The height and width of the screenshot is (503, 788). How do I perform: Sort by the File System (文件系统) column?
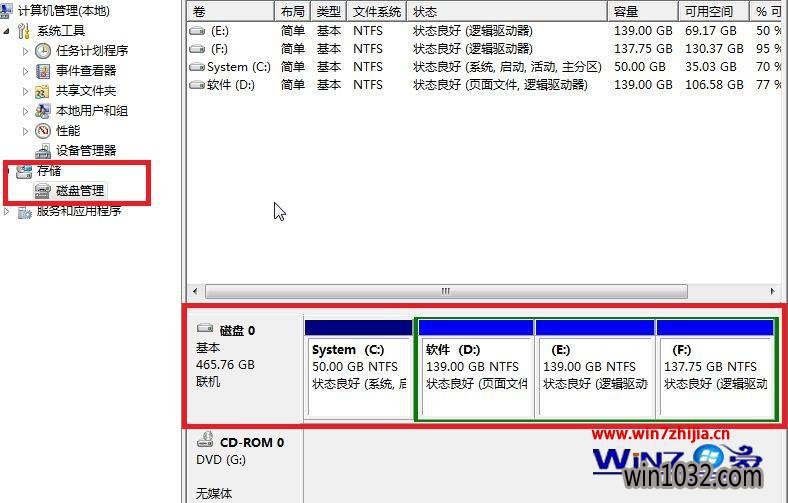[377, 11]
